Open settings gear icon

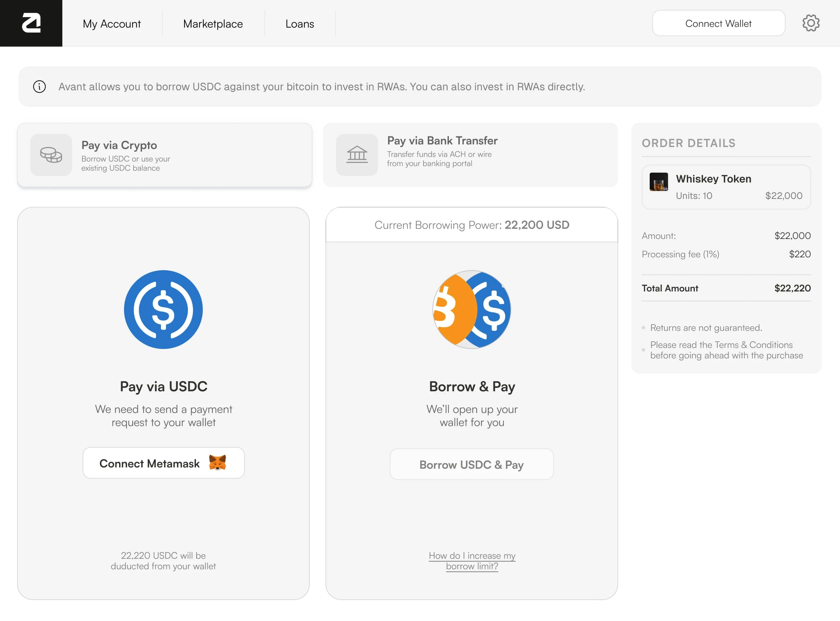811,23
